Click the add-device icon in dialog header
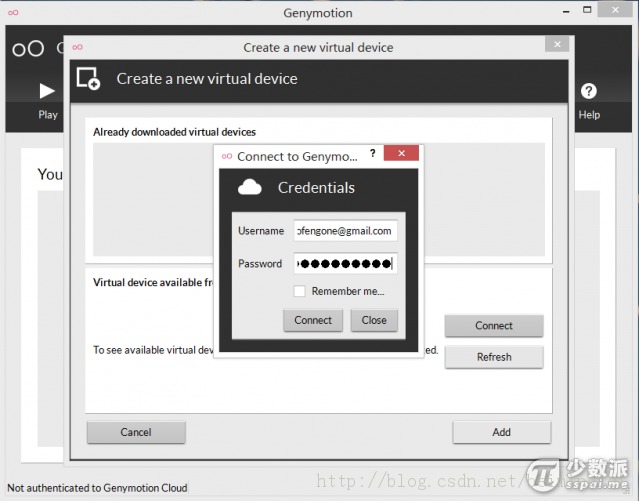Image resolution: width=639 pixels, height=501 pixels. (x=88, y=78)
